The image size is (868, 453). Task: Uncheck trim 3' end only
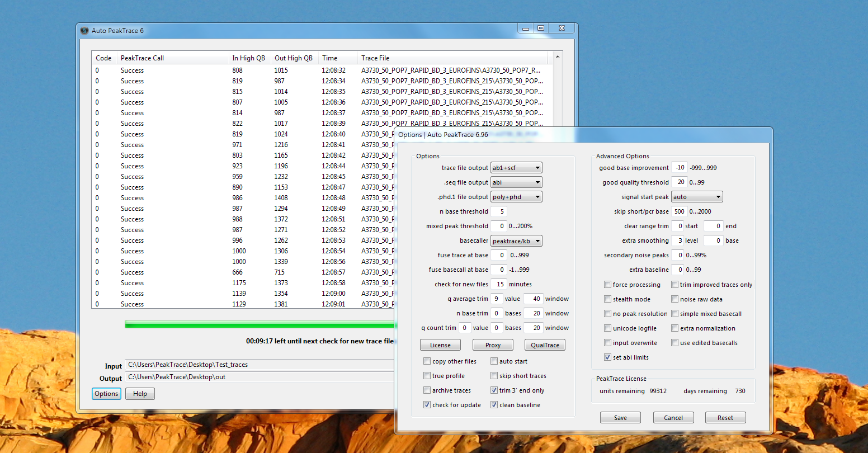pos(494,390)
